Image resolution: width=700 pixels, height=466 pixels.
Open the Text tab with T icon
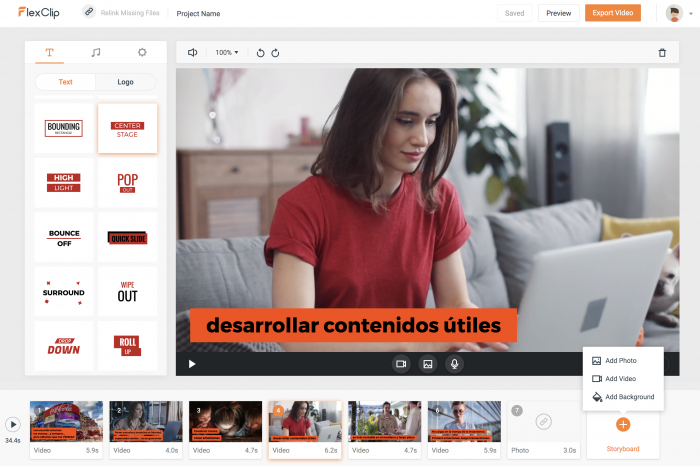(x=50, y=53)
